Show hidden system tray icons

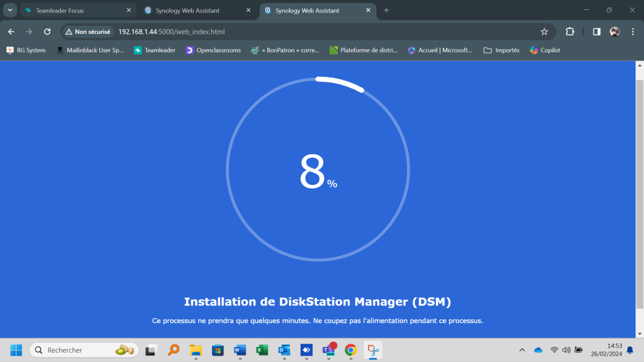pos(522,350)
